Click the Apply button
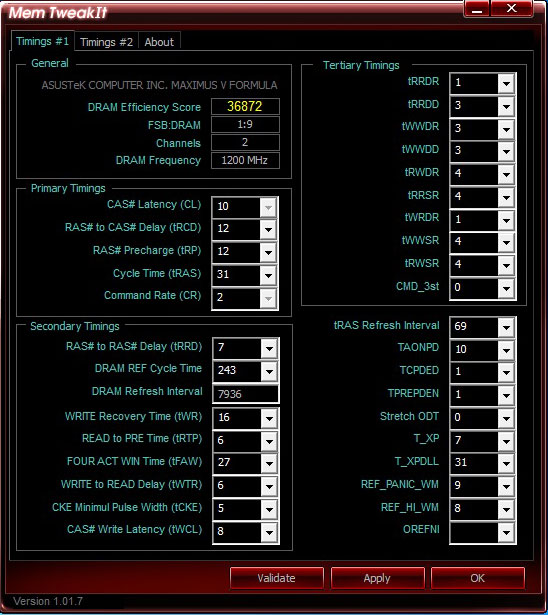 (x=377, y=578)
